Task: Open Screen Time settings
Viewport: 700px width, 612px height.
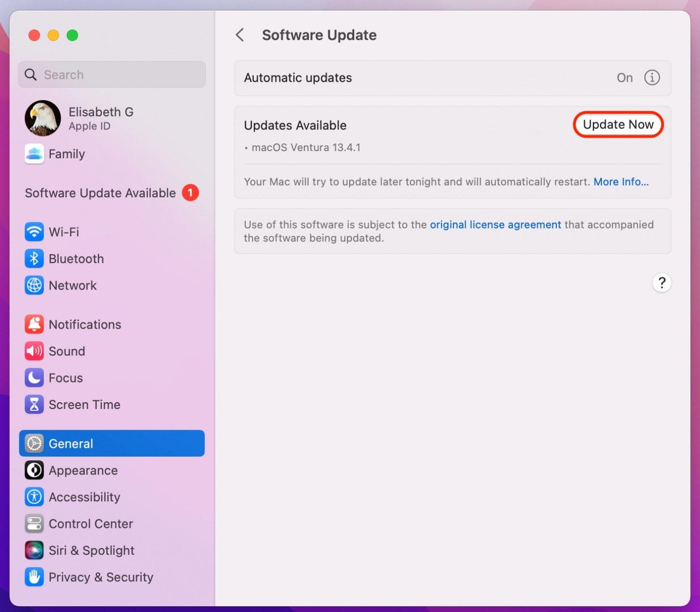Action: click(x=85, y=405)
